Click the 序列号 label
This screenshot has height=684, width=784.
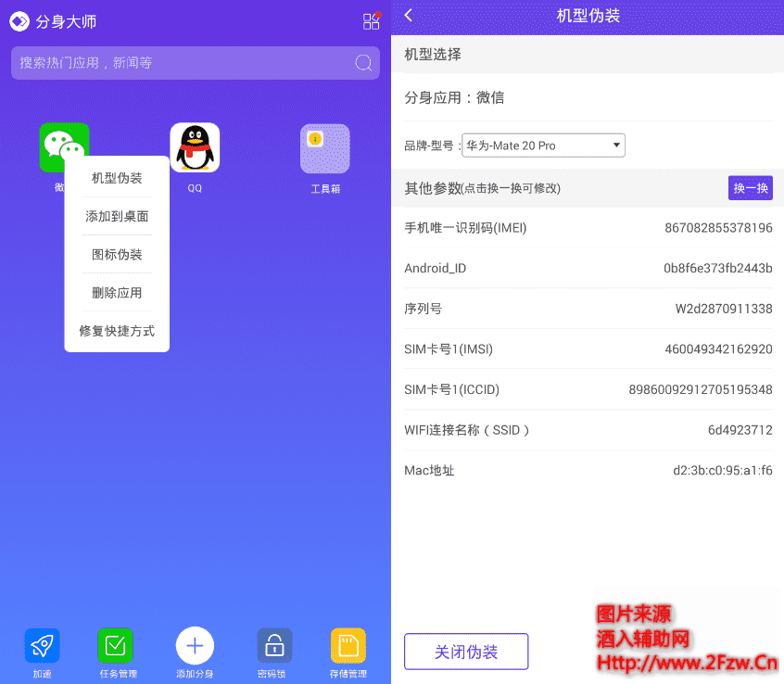point(423,309)
